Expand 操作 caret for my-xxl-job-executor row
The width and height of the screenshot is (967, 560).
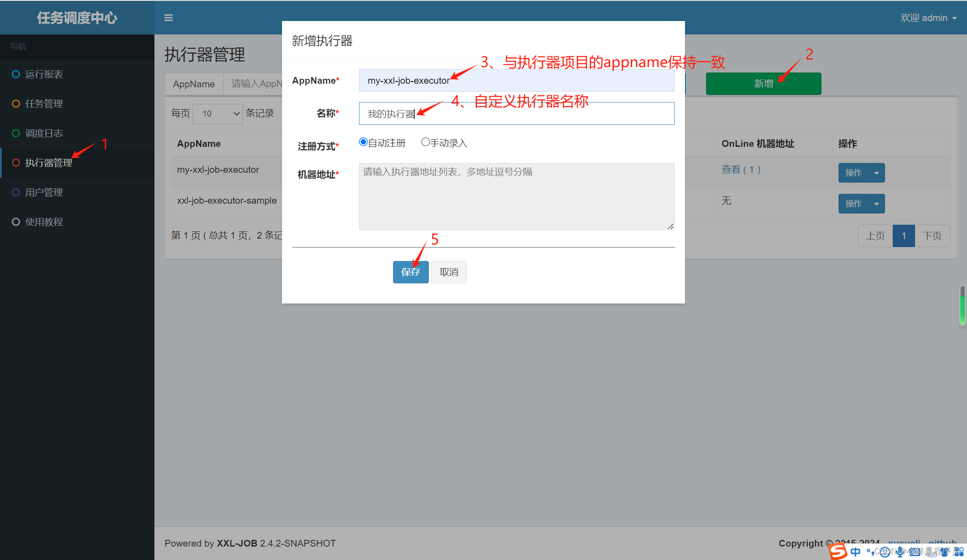pyautogui.click(x=877, y=173)
